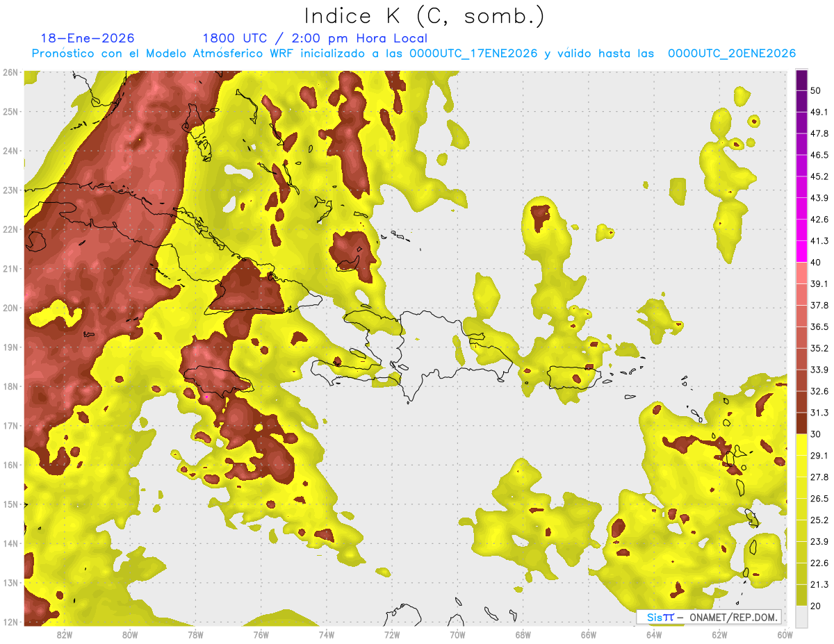Click the legend value '50'
The height and width of the screenshot is (644, 834).
click(816, 90)
